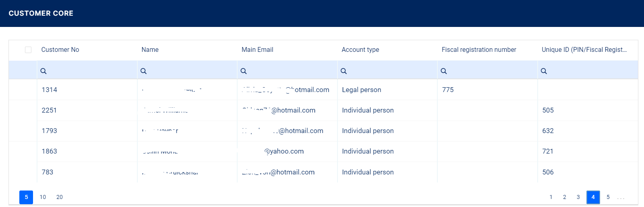644x207 pixels.
Task: Click the search icon under Customer No
Action: point(43,71)
